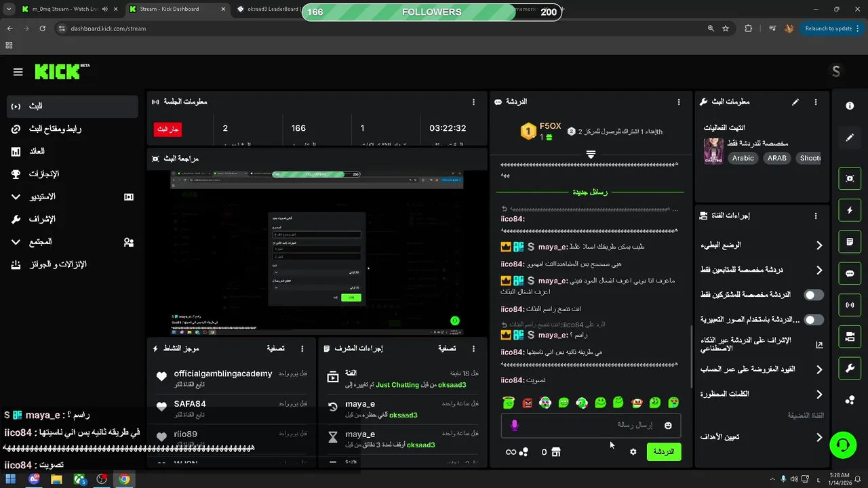Click the chat message input field
The width and height of the screenshot is (868, 488).
590,426
